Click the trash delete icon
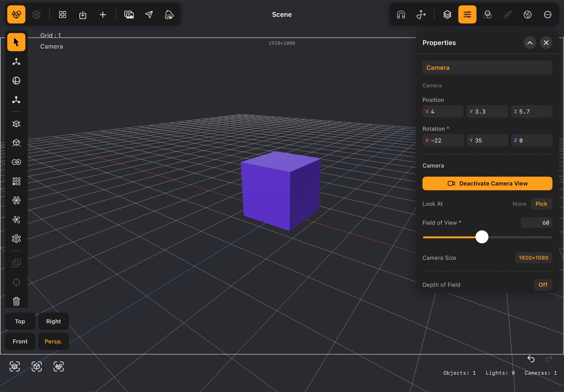 tap(16, 301)
